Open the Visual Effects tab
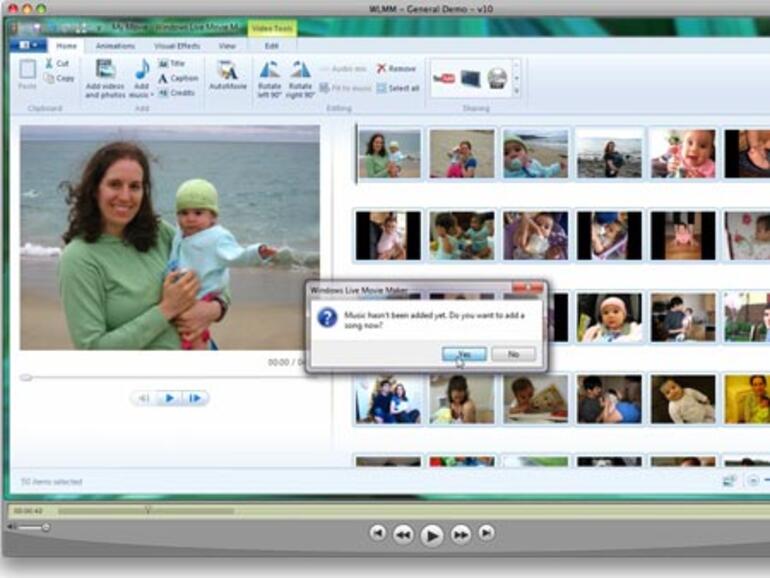770x578 pixels. [x=177, y=46]
